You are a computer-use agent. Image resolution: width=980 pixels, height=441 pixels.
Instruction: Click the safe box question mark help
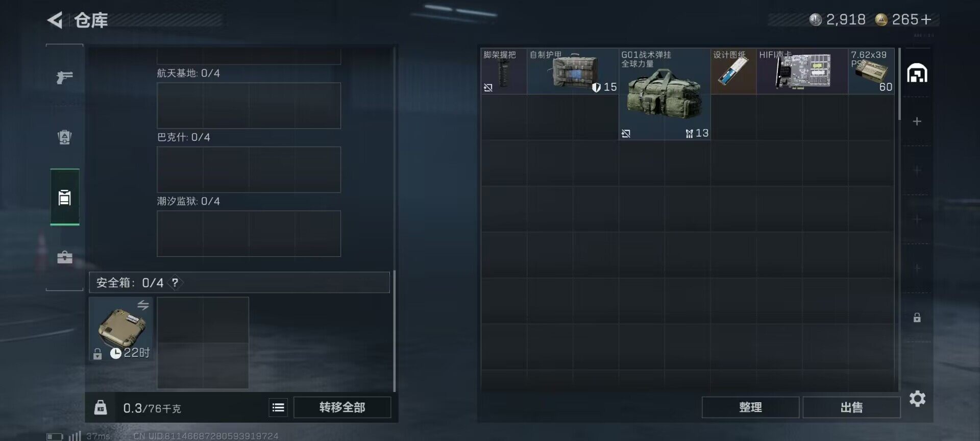coord(175,283)
